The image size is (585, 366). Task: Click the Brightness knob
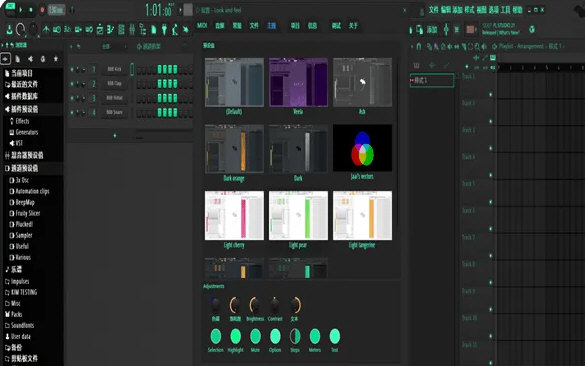255,305
